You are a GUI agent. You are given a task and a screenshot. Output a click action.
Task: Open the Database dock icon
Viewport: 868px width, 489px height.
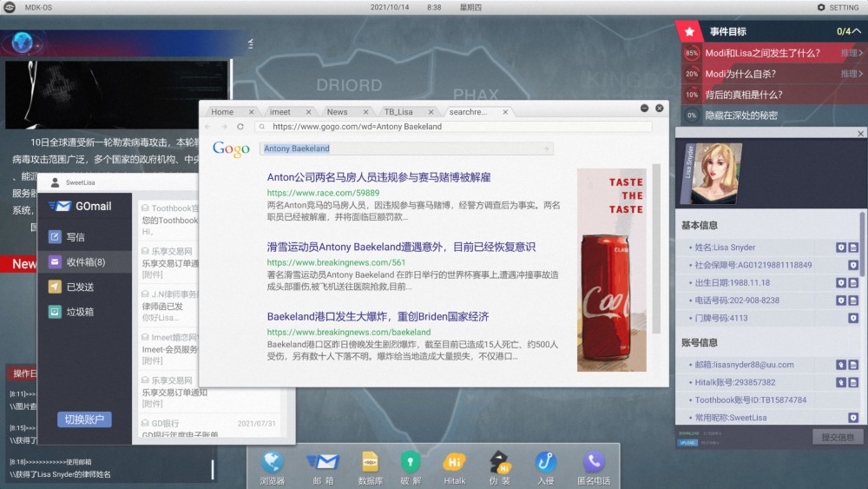click(x=370, y=466)
